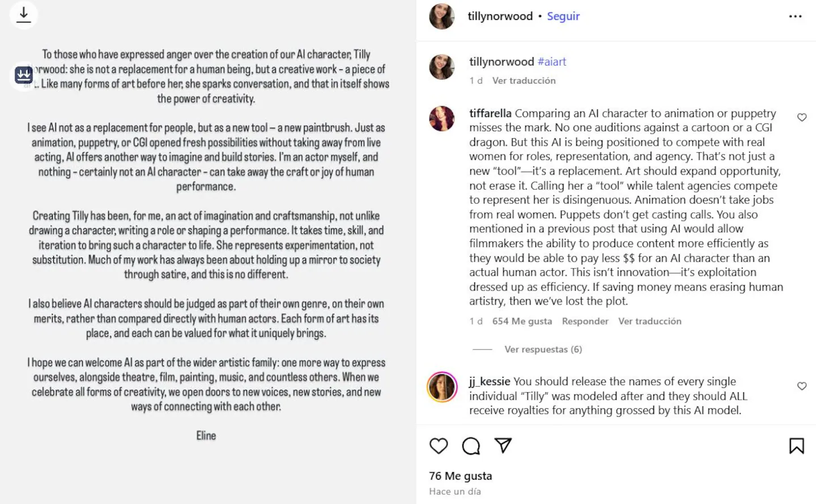The width and height of the screenshot is (816, 504).
Task: Open '76 Me gusta' likes list
Action: [x=460, y=476]
